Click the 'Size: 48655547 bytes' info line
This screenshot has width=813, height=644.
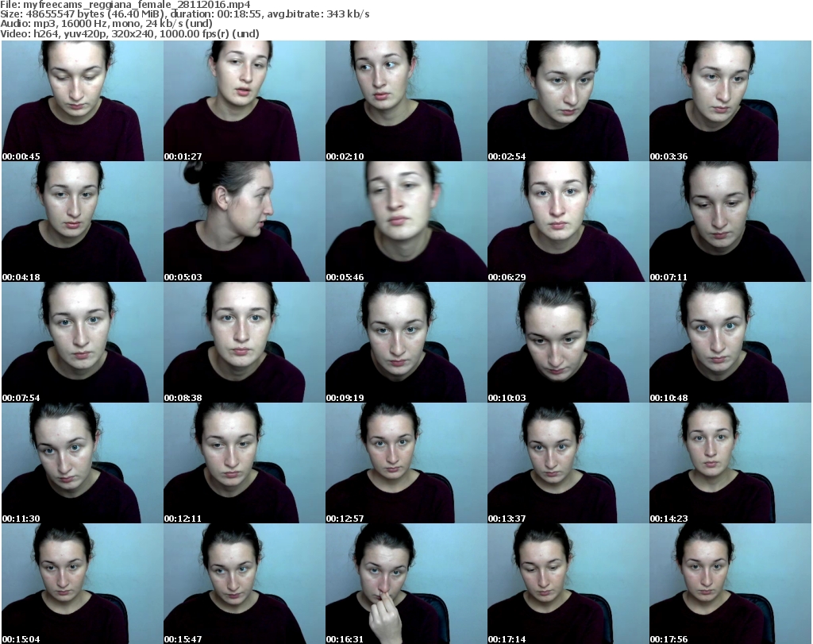tap(185, 14)
